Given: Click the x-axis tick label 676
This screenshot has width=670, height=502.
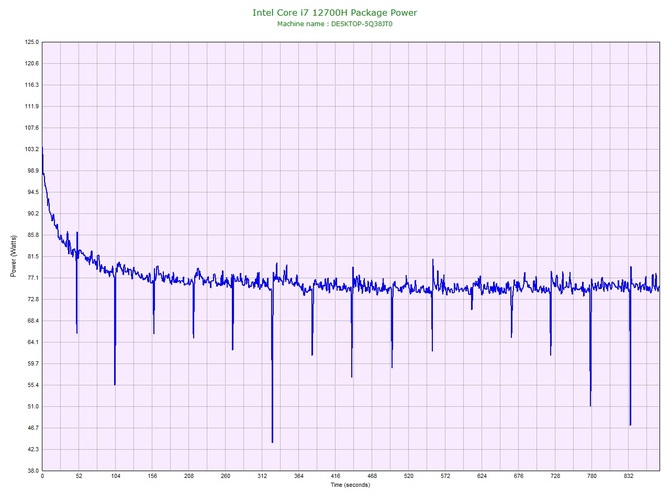Looking at the screenshot, I should pyautogui.click(x=518, y=476).
